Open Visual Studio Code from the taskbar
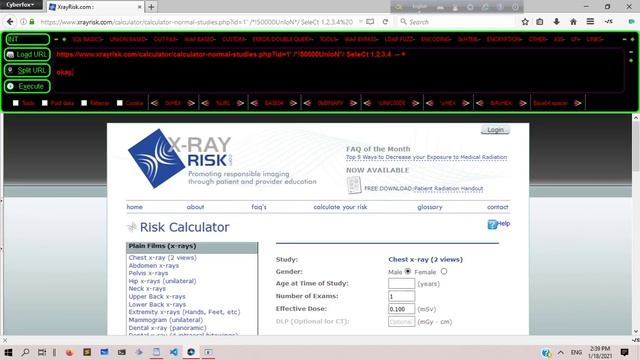Screen dimensions: 640x360 click(174, 352)
